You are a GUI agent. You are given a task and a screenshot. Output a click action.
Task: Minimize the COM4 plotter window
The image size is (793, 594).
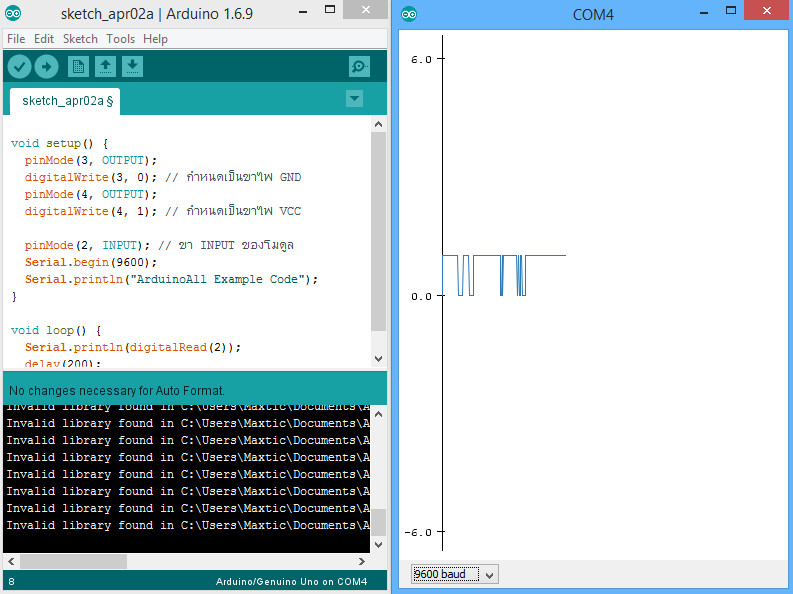(x=703, y=12)
